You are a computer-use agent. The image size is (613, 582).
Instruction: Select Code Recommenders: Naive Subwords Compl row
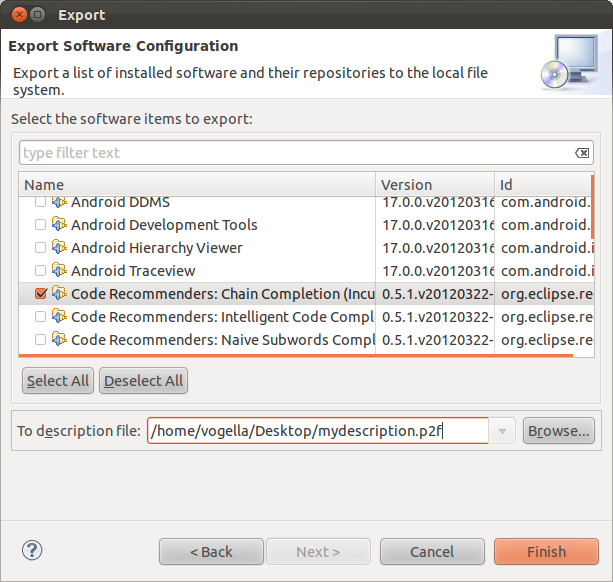point(223,340)
